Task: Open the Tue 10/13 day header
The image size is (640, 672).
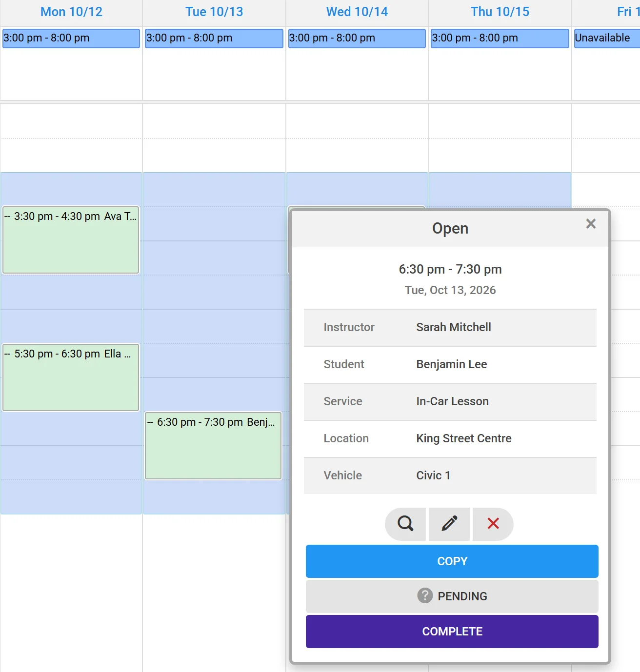Action: (214, 12)
